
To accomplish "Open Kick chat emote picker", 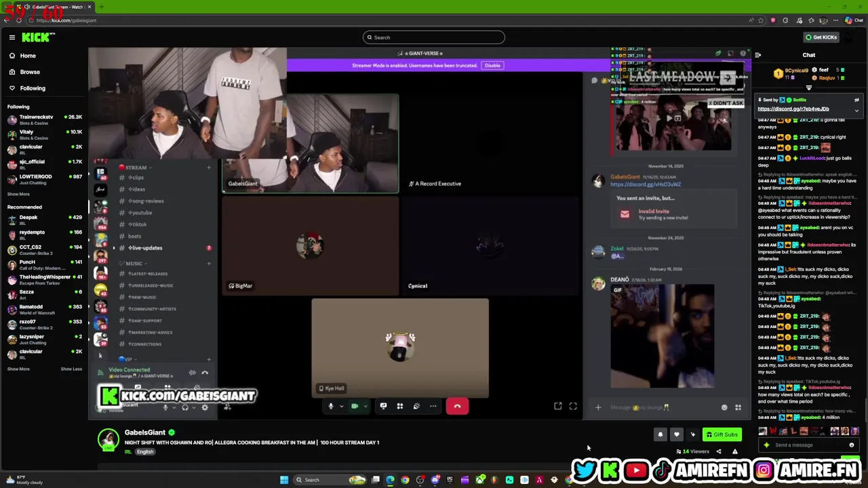I will click(x=852, y=445).
